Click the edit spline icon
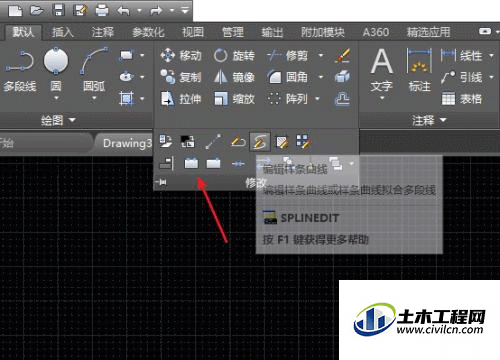Screen dimensions: 500x360 point(260,142)
